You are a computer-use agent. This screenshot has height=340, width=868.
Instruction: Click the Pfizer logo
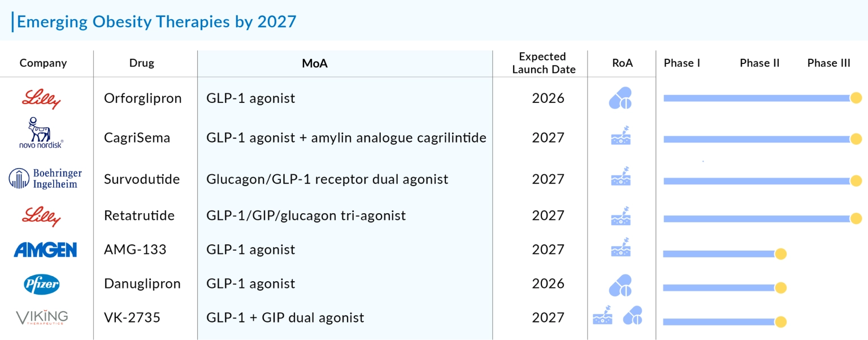42,284
